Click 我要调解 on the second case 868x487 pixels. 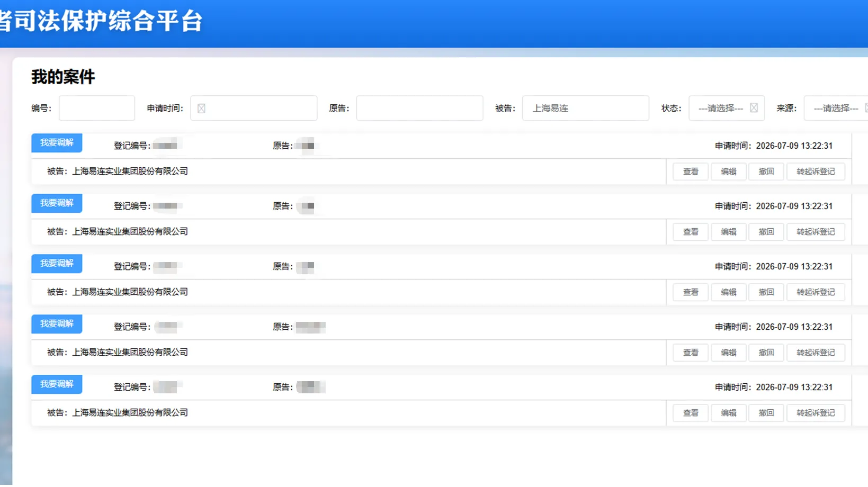pos(57,203)
